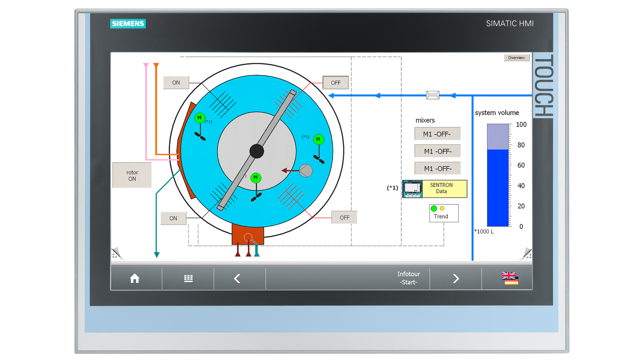Click the gray pump symbol in the tank
The height and width of the screenshot is (362, 644).
(x=306, y=171)
